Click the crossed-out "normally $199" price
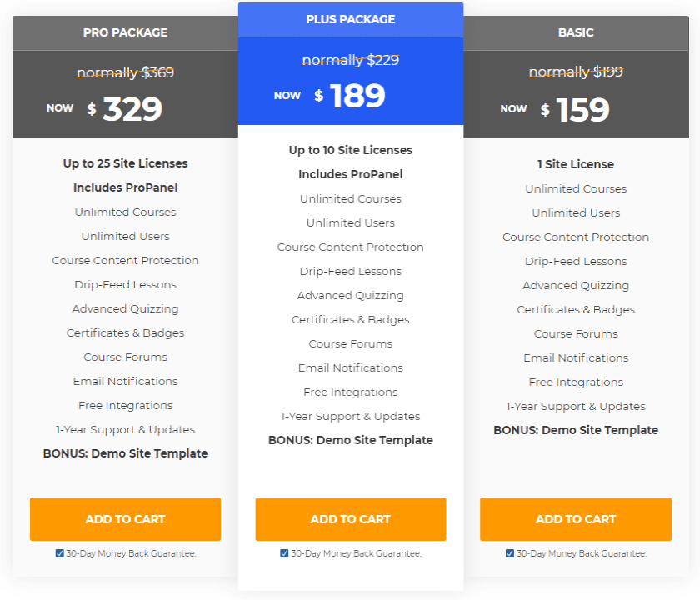Image resolution: width=700 pixels, height=600 pixels. click(x=576, y=72)
